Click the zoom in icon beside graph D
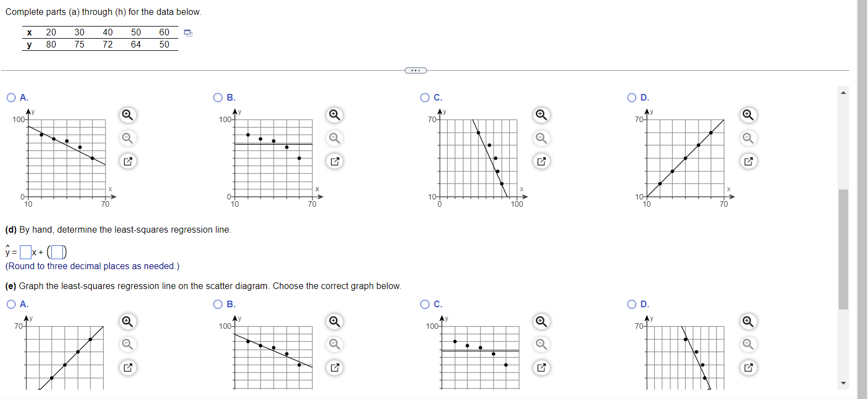868x399 pixels. tap(748, 115)
